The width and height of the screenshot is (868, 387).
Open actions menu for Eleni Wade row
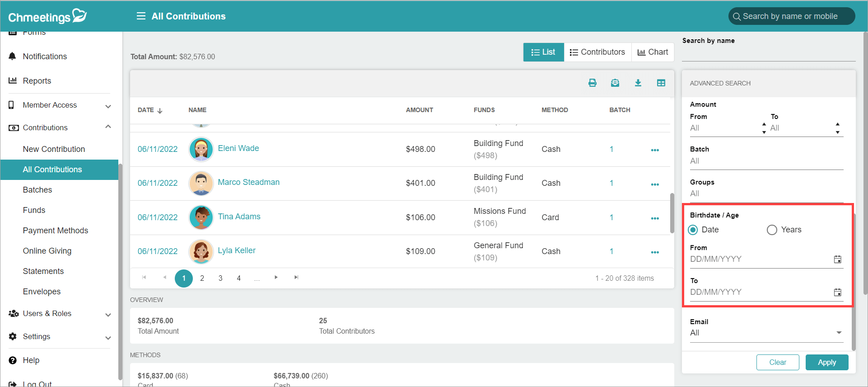pyautogui.click(x=655, y=150)
